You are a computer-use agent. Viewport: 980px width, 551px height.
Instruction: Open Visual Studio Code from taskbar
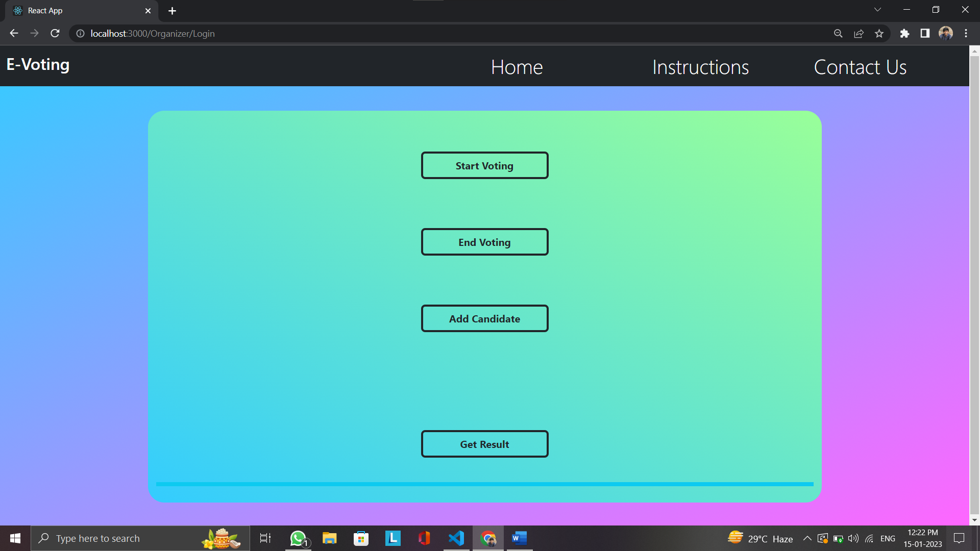coord(456,538)
